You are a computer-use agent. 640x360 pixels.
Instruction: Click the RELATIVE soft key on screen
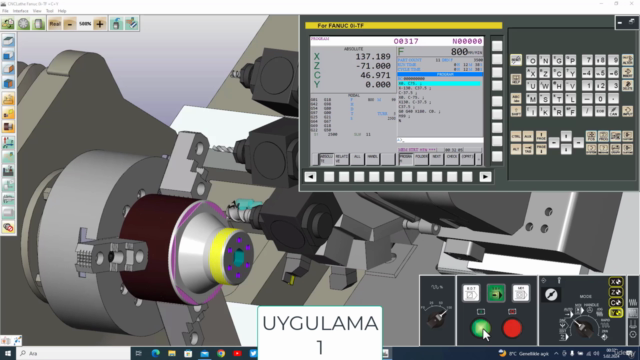coord(342,159)
